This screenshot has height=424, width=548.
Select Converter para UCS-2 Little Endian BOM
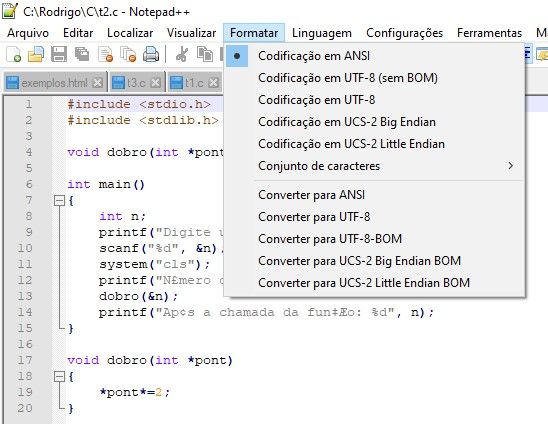375,283
